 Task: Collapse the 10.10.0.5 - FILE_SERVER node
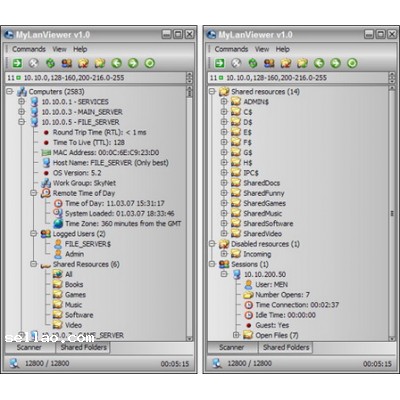pyautogui.click(x=22, y=122)
